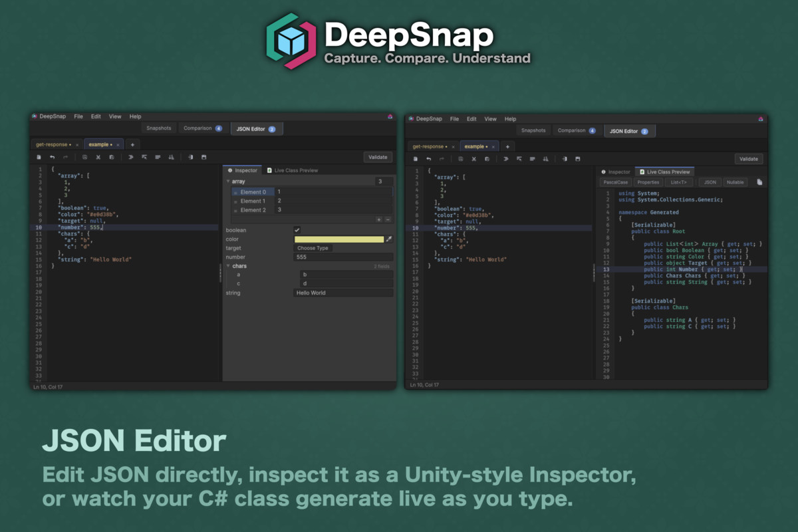
Task: Collapse the array foldout in the Inspector
Action: [228, 181]
